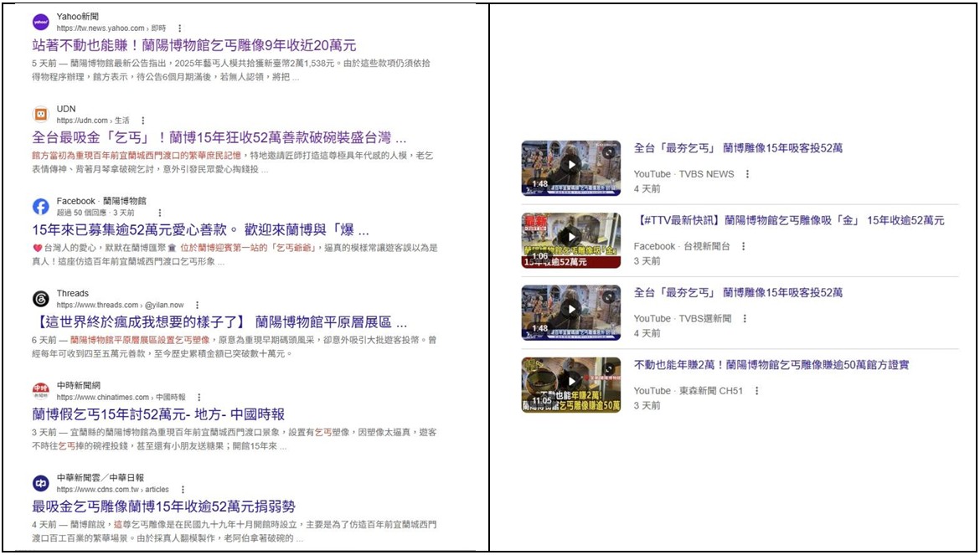Screen dimensions: 980x555
Task: Click the URL https://www.threads.com › @yilan.now
Action: pos(120,306)
